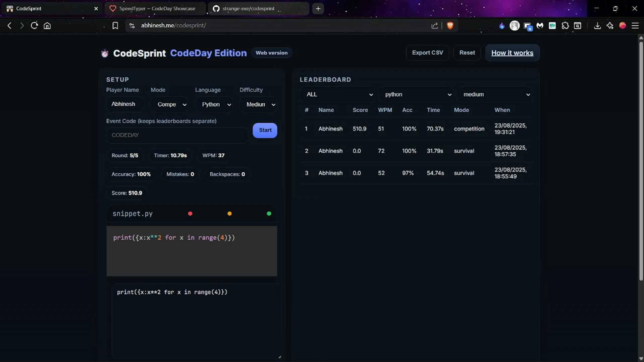The width and height of the screenshot is (644, 362).
Task: Click the green square extension icon
Action: [x=552, y=25]
